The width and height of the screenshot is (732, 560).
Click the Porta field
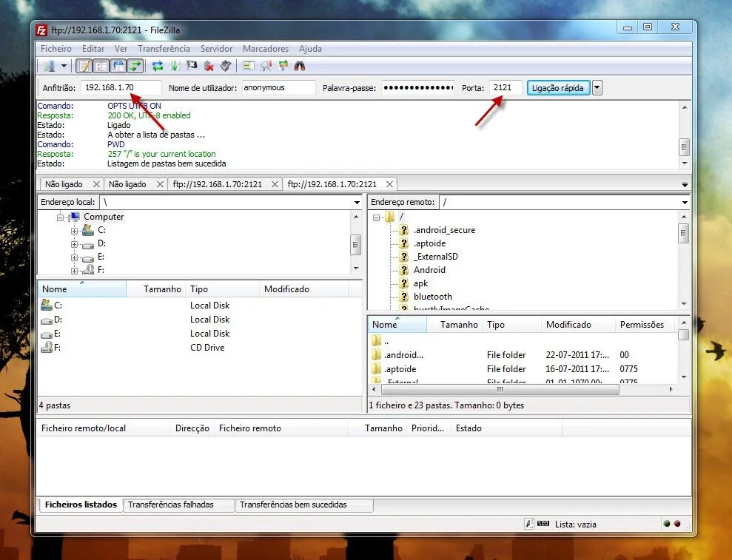click(506, 88)
